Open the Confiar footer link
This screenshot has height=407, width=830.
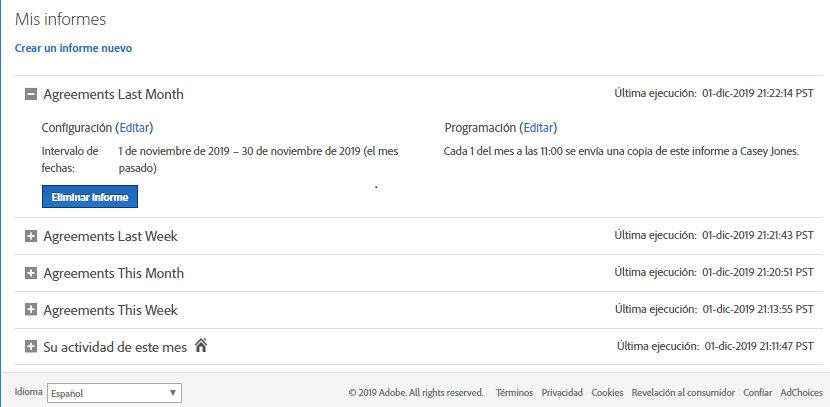point(757,393)
